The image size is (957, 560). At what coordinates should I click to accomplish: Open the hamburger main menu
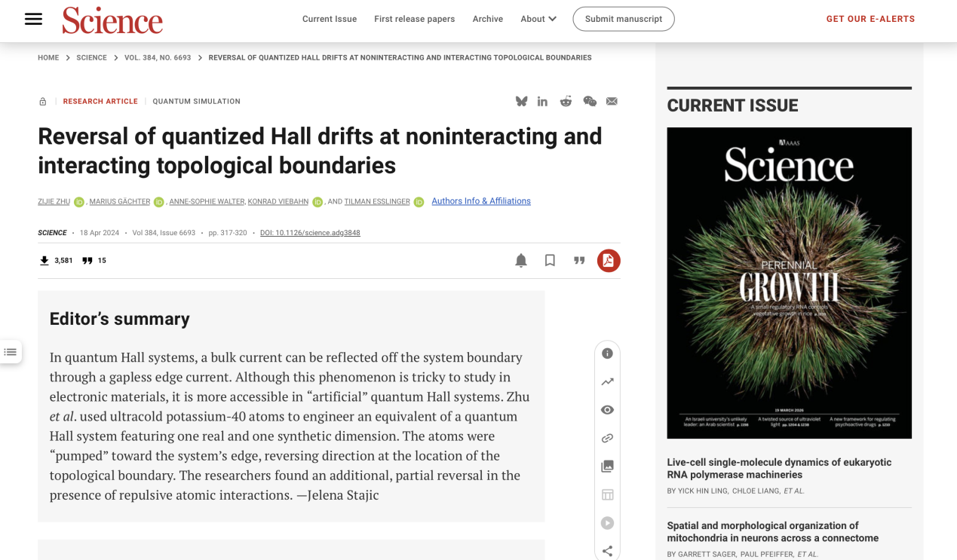click(x=33, y=19)
